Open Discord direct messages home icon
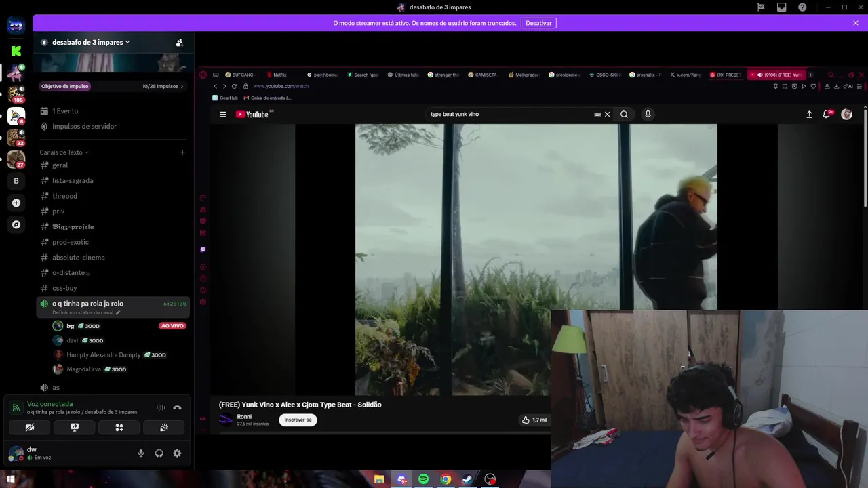Viewport: 868px width, 488px height. click(16, 26)
